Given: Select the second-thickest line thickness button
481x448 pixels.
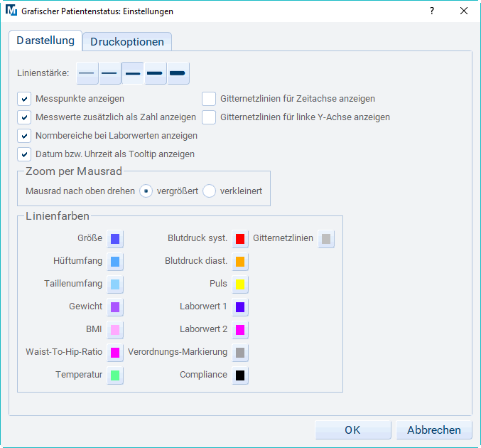Looking at the screenshot, I should [x=155, y=73].
